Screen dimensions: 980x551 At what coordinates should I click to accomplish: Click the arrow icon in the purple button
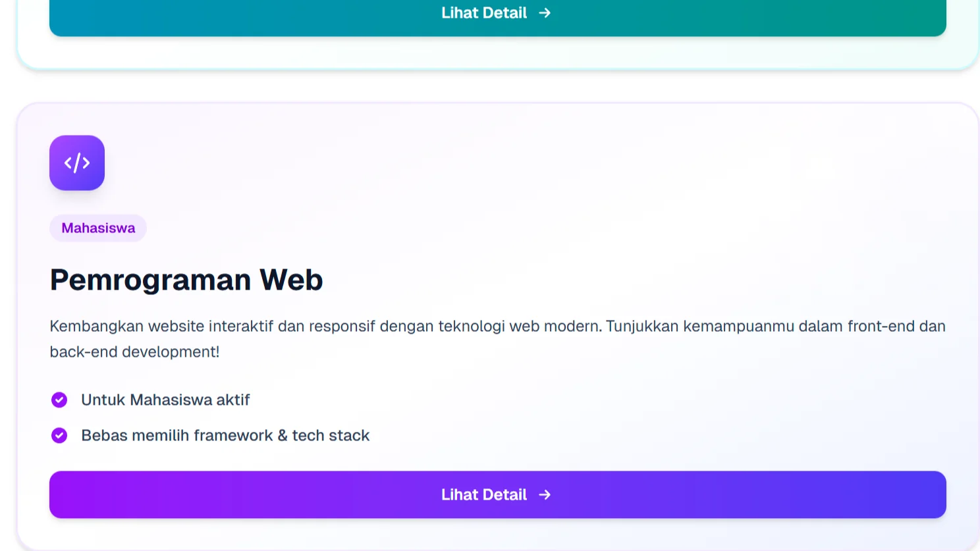click(x=545, y=495)
